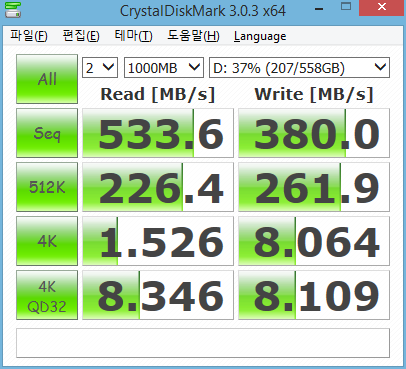Image resolution: width=406 pixels, height=369 pixels.
Task: Maximize the CrystalDiskMark window
Action: (x=346, y=7)
